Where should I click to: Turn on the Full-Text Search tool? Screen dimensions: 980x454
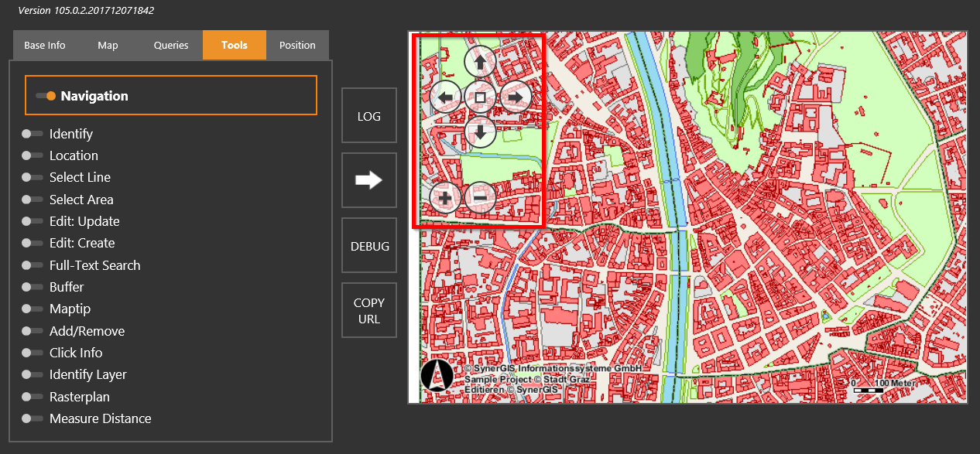tap(33, 265)
